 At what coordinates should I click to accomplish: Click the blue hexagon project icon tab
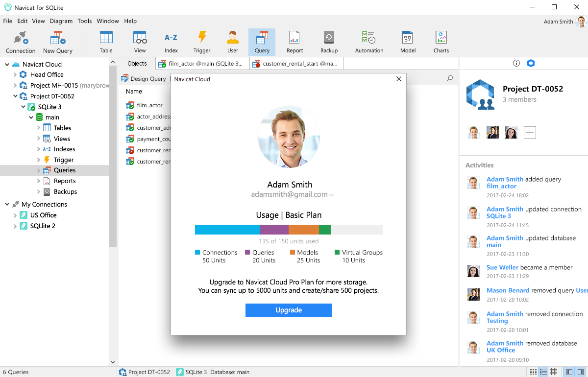click(x=531, y=63)
